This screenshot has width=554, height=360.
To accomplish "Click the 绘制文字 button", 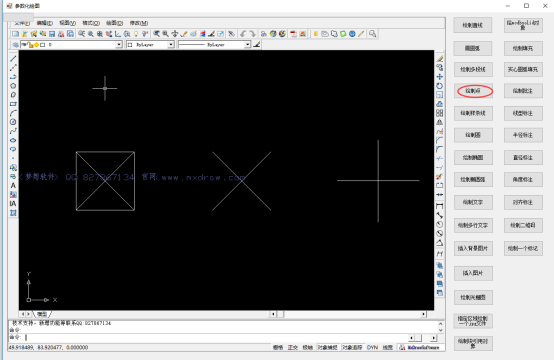I will pyautogui.click(x=473, y=202).
